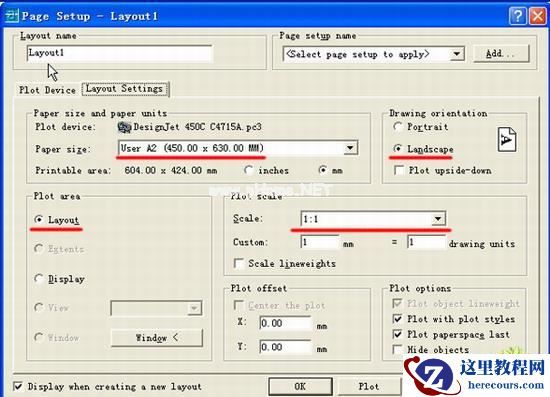Expand the Scale 1:1 dropdown
This screenshot has height=397, width=550.
tap(438, 219)
